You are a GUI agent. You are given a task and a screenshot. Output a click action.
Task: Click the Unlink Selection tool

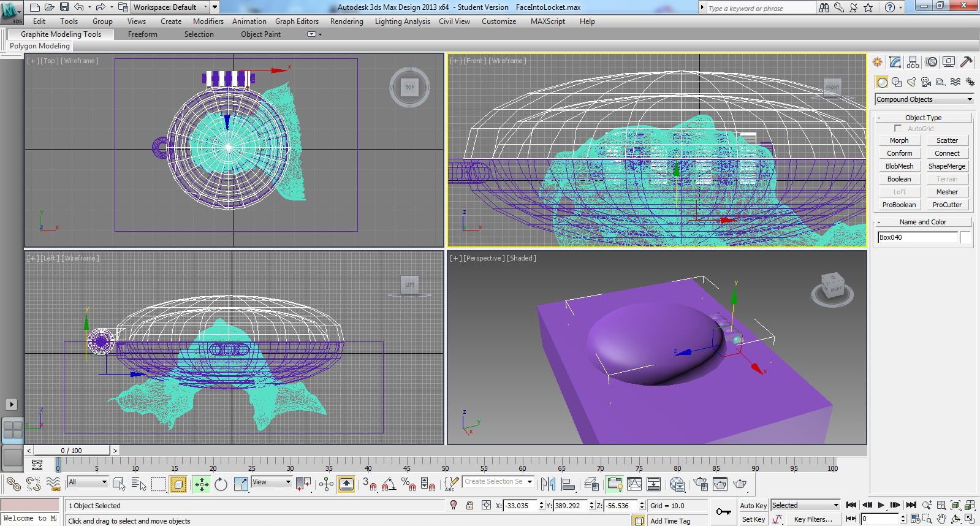(33, 484)
